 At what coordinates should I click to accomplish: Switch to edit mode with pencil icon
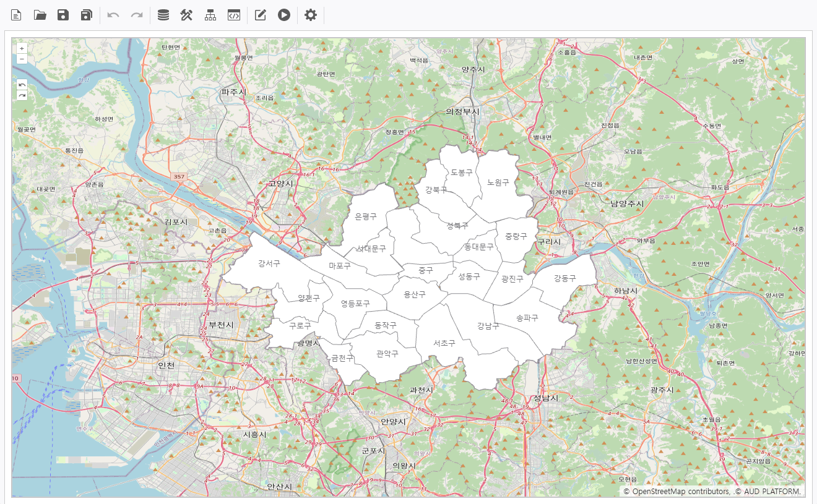[x=261, y=15]
